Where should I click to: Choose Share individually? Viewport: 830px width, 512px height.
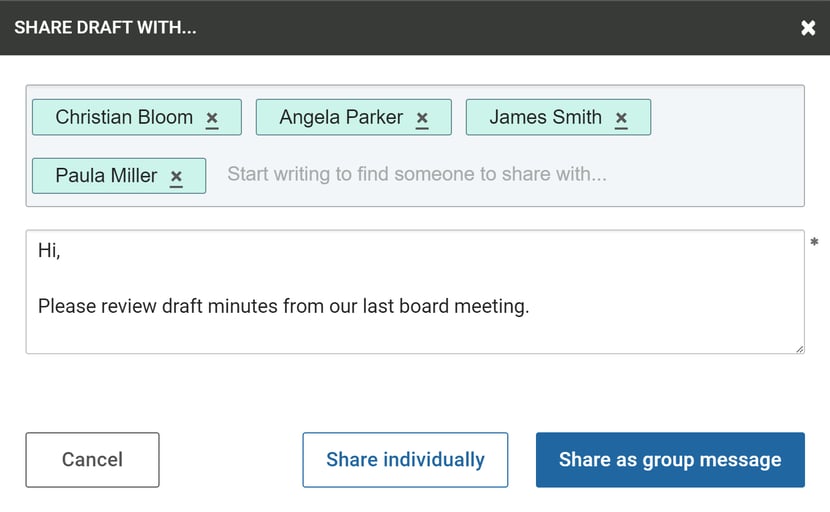405,460
